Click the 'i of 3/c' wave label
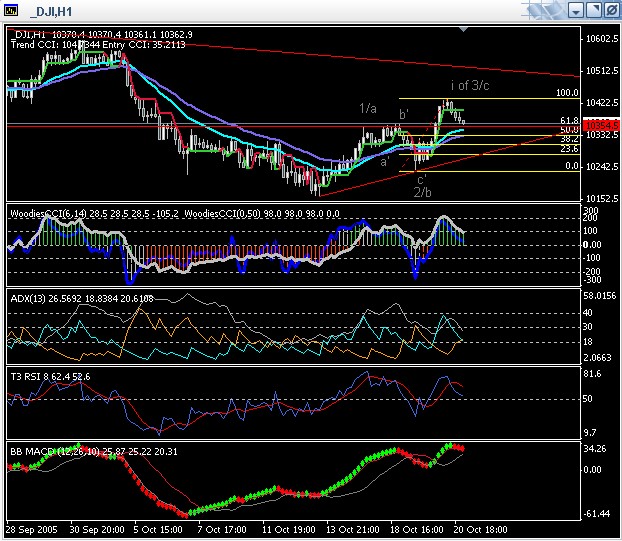The height and width of the screenshot is (541, 622). (x=470, y=85)
